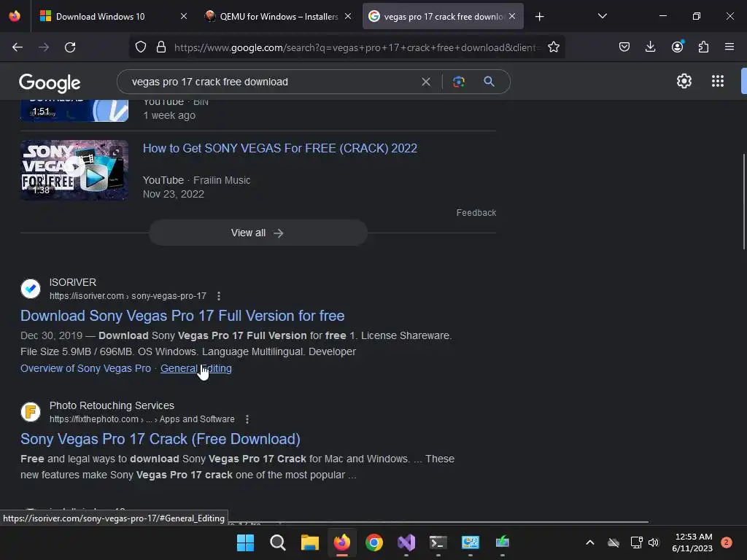Open Windows taskbar search
This screenshot has width=747, height=560.
(x=278, y=542)
